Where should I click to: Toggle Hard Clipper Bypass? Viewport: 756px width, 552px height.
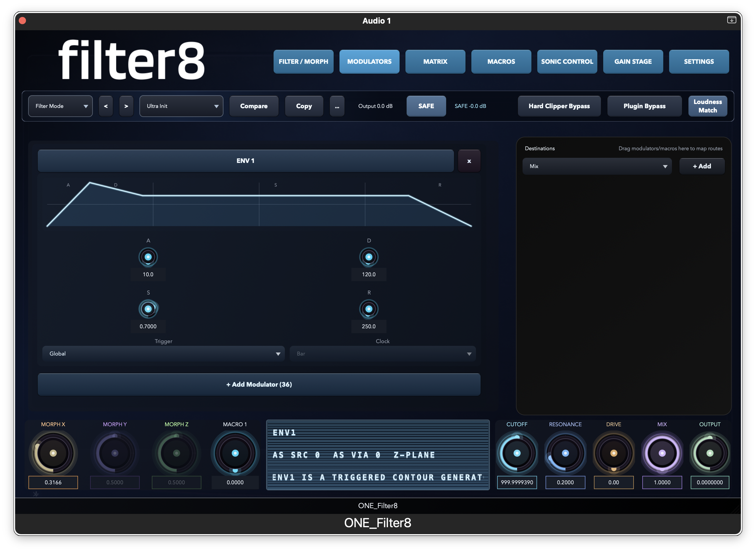point(559,106)
